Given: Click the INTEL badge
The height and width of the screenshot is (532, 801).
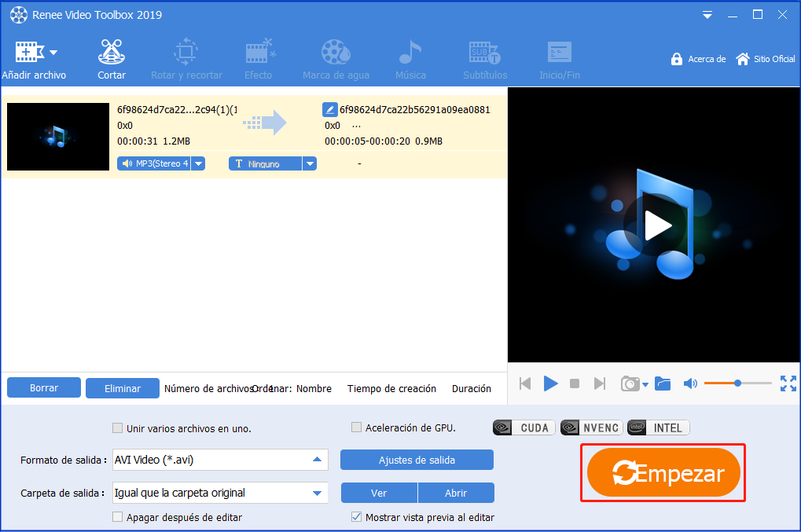Looking at the screenshot, I should point(659,427).
